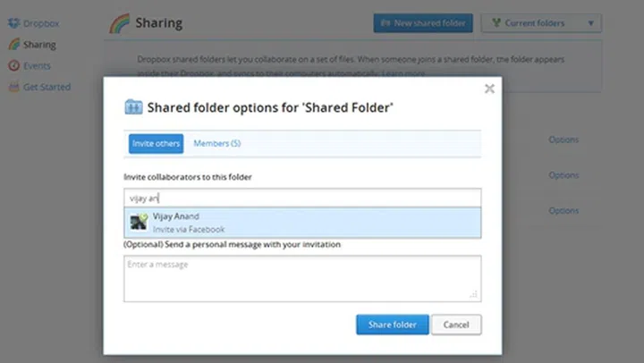Screen dimensions: 644x363
Task: Click the rainbow icon beside Sharing heading
Action: point(118,22)
